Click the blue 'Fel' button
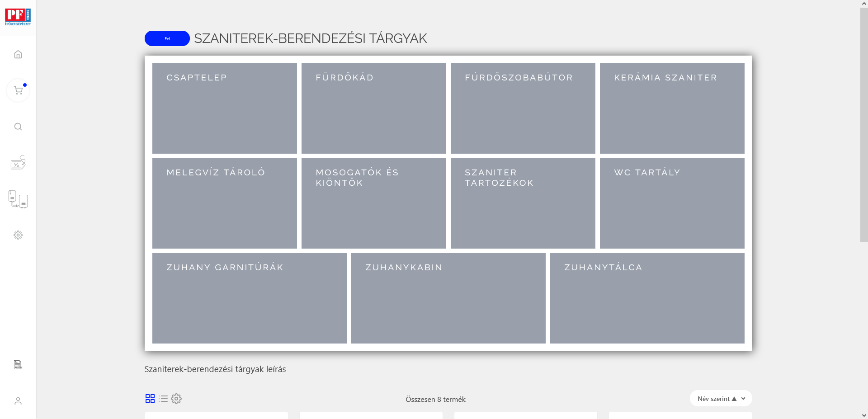This screenshot has height=419, width=868. (x=167, y=38)
